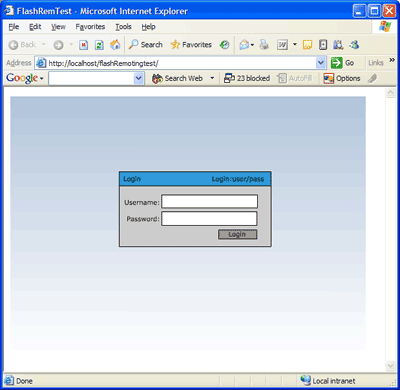Click the Search Web button
The height and width of the screenshot is (390, 400).
click(177, 78)
